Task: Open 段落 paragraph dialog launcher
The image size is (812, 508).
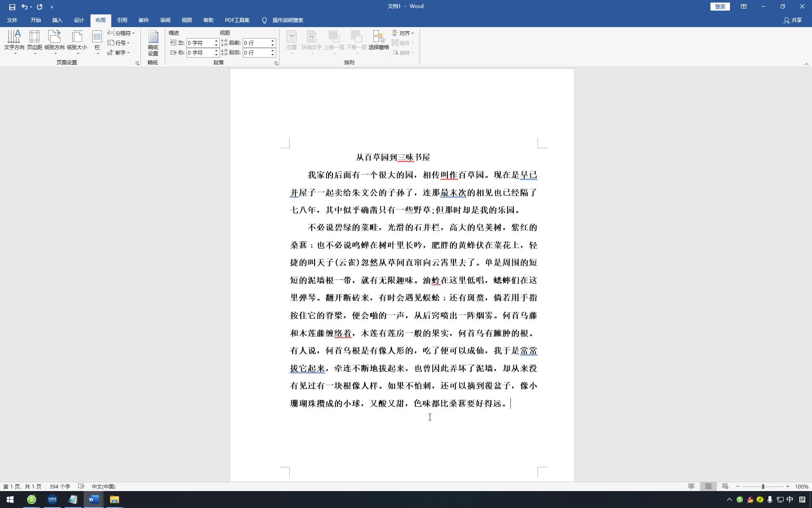Action: click(276, 63)
